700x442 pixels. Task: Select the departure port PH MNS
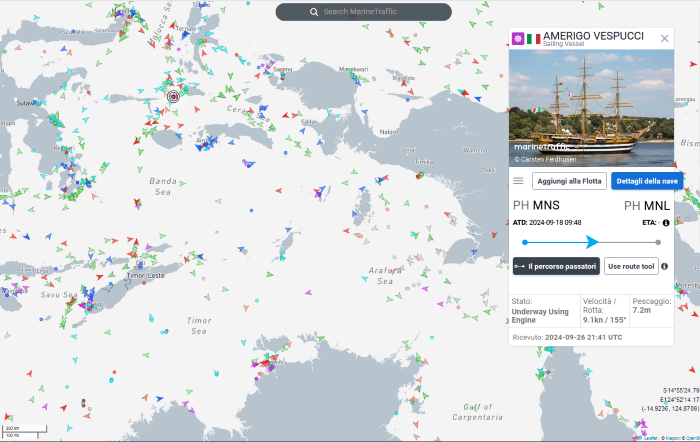tap(536, 205)
